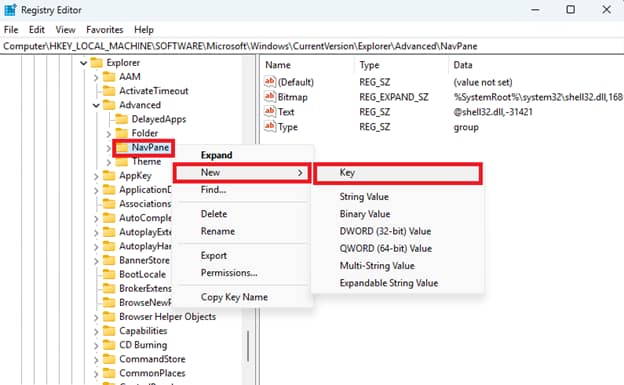Click the Associations folder icon
The image size is (624, 385).
109,204
